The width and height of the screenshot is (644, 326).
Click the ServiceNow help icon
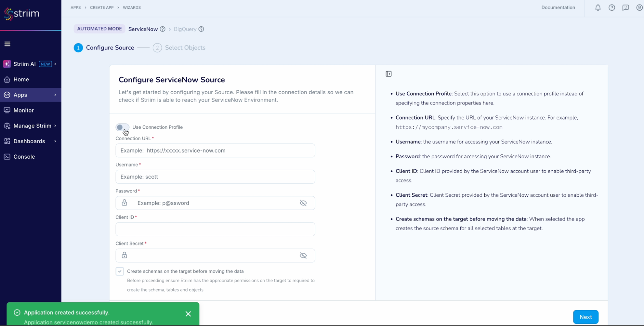[x=163, y=29]
